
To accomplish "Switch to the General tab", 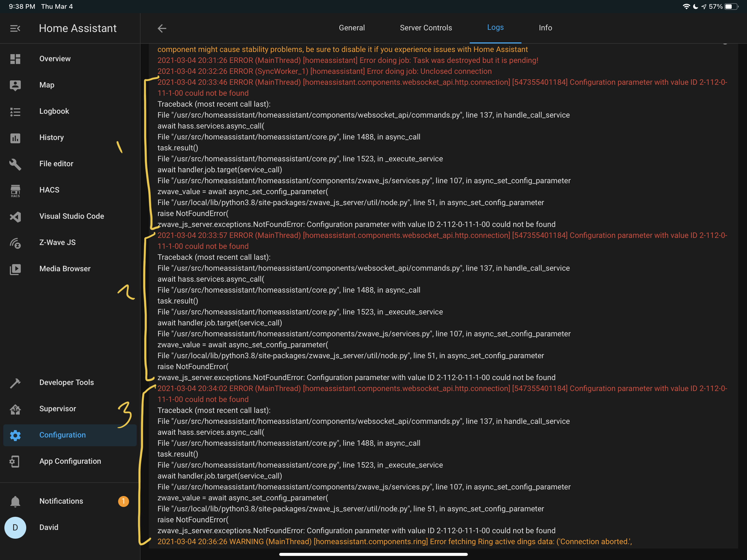I will point(352,28).
